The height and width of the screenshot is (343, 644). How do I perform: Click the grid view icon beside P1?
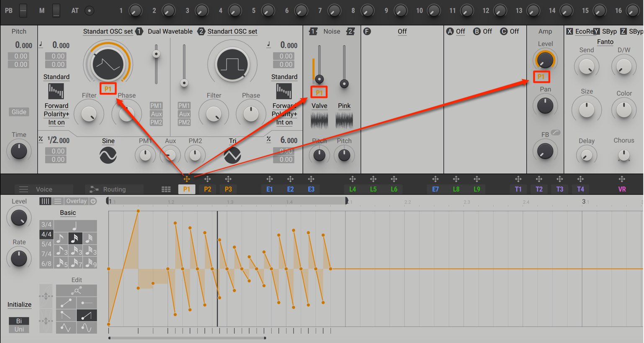(x=166, y=189)
